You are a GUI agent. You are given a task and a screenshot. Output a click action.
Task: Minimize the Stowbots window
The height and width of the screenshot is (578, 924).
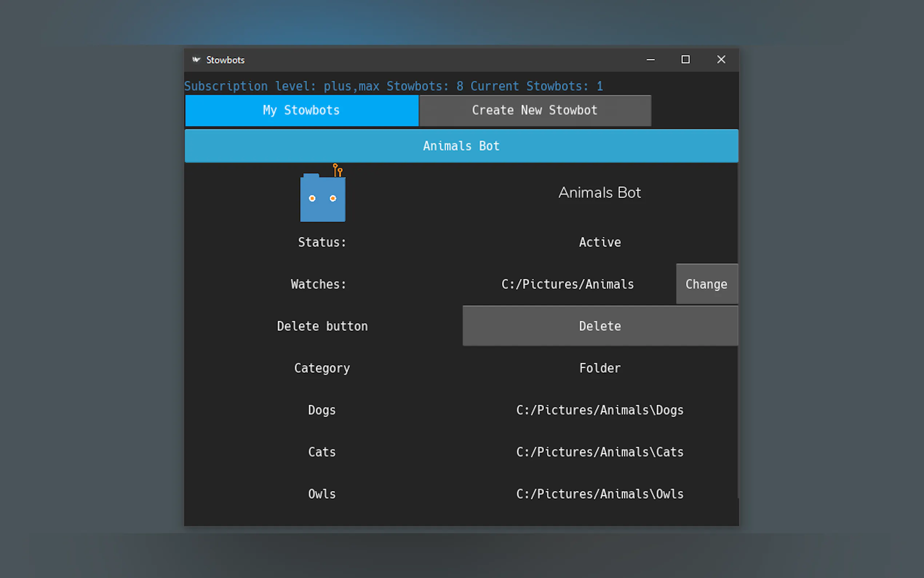click(x=650, y=60)
